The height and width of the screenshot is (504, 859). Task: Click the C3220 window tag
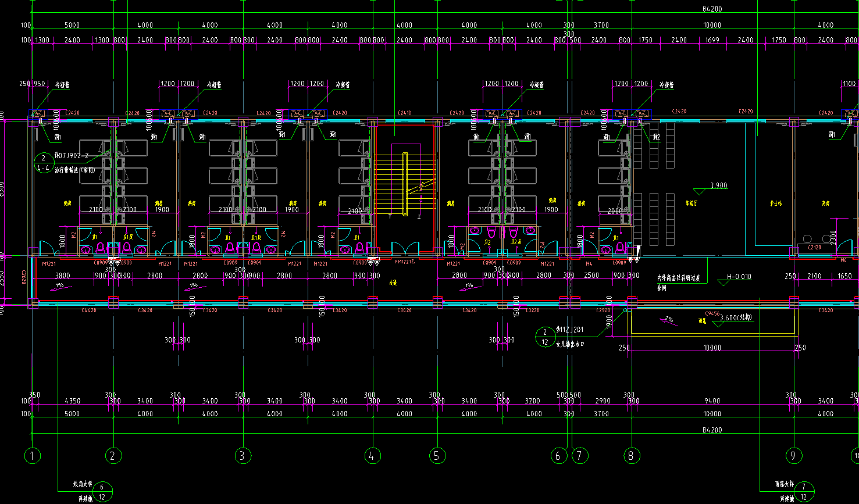point(533,310)
